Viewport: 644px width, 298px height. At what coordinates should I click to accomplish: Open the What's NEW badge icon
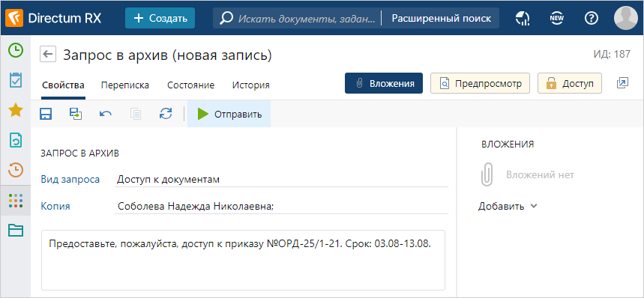pos(556,18)
